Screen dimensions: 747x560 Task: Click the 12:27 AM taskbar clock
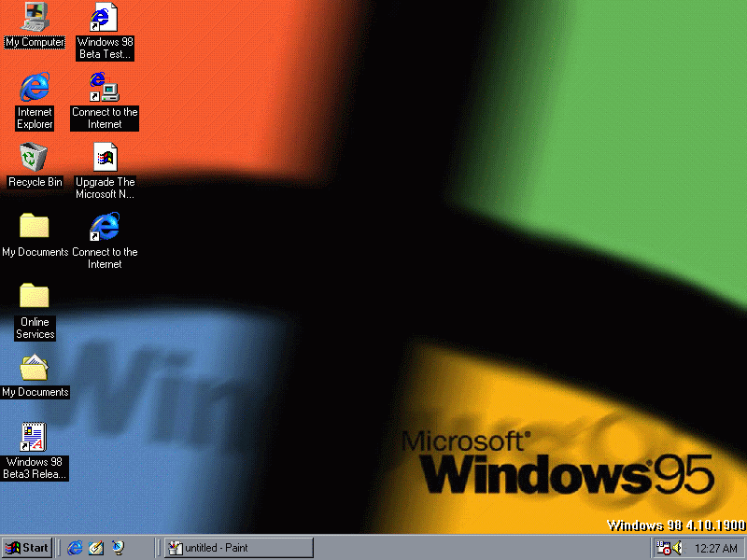pyautogui.click(x=715, y=549)
